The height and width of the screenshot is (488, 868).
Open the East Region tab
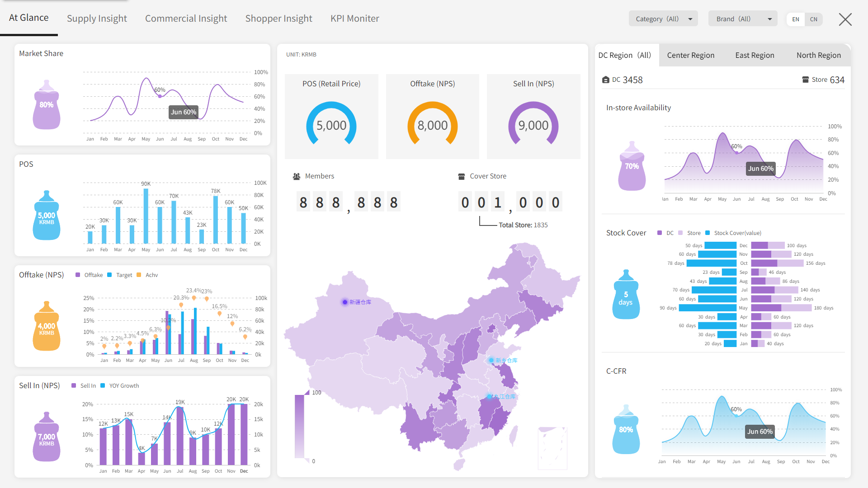point(755,56)
